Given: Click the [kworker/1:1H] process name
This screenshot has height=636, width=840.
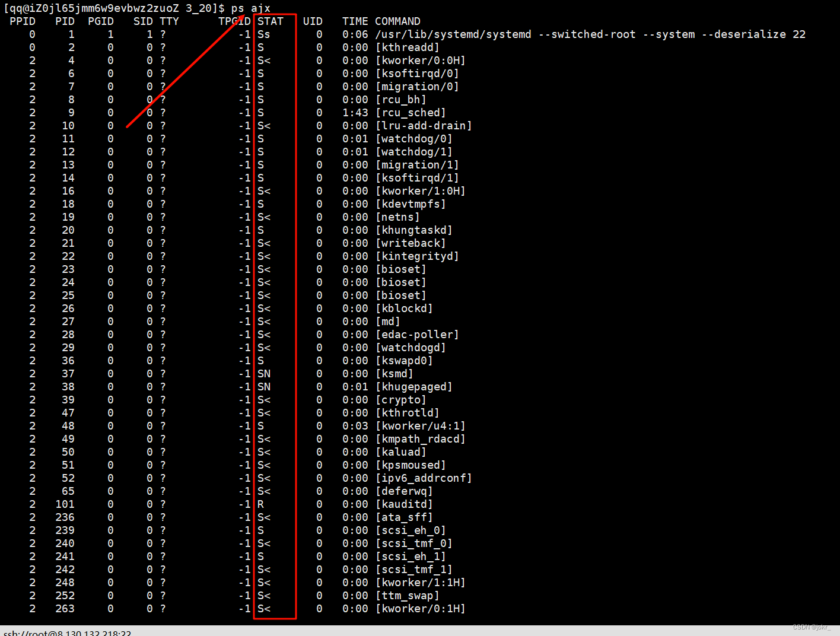Looking at the screenshot, I should 421,583.
